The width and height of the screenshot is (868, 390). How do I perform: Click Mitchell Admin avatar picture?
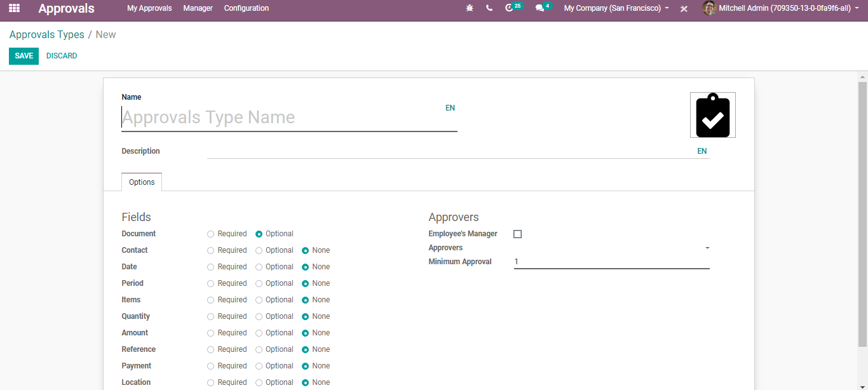point(709,8)
